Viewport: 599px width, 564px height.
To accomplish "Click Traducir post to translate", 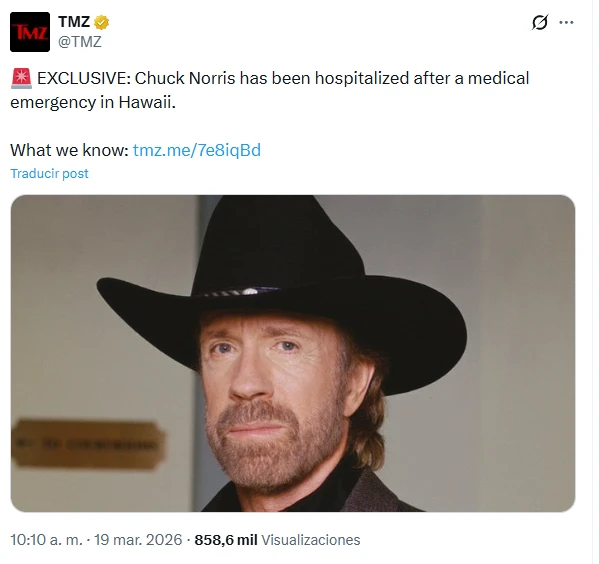I will click(49, 173).
